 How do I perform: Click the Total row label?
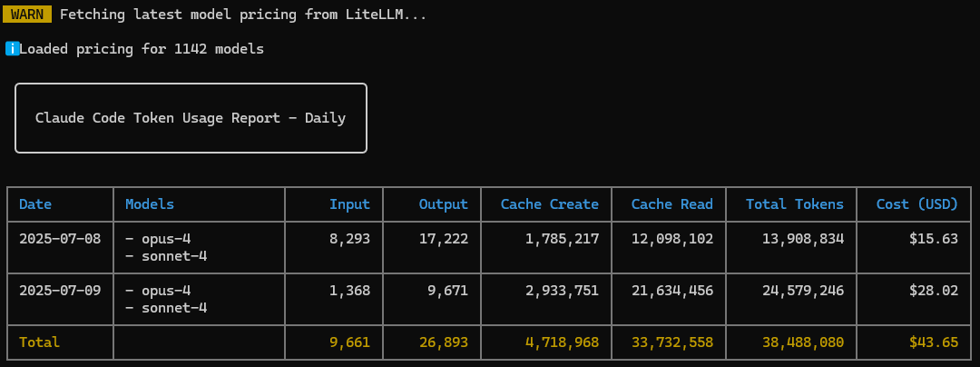[39, 342]
